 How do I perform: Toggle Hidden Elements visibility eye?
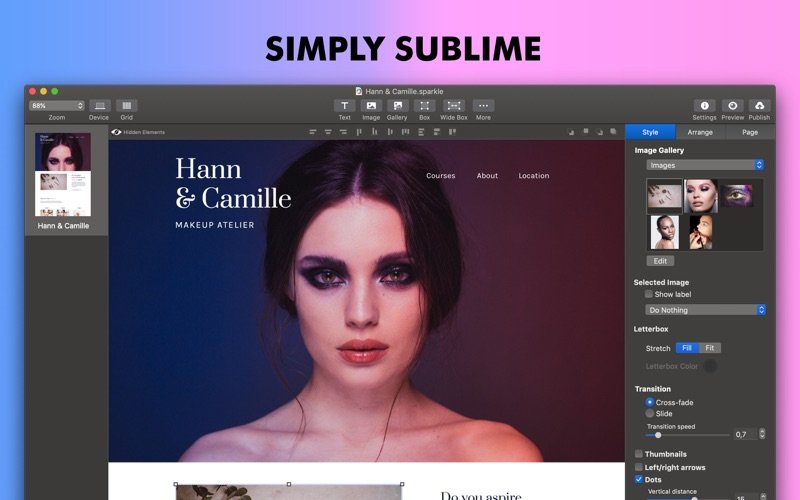tap(116, 132)
